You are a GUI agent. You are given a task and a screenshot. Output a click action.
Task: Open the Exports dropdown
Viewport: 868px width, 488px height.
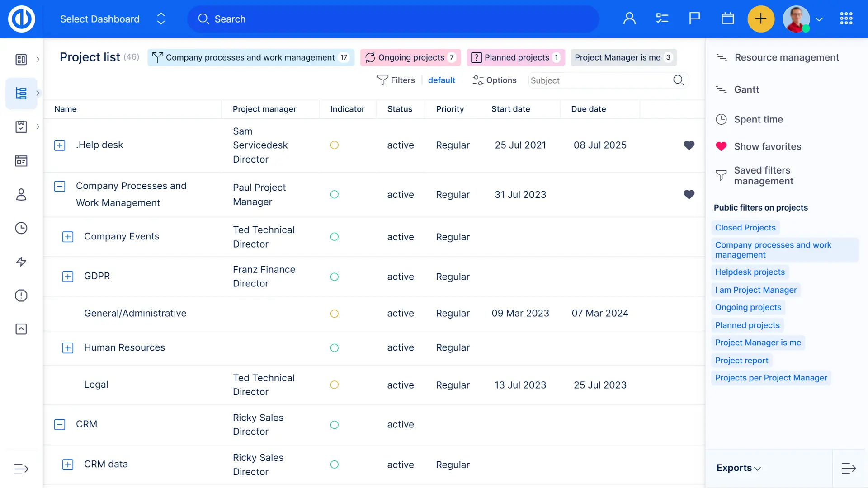click(x=738, y=468)
